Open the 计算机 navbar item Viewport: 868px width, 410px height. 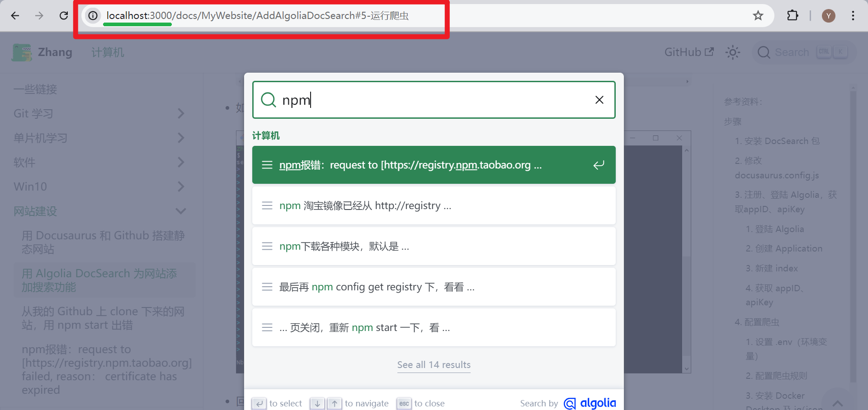(x=108, y=52)
